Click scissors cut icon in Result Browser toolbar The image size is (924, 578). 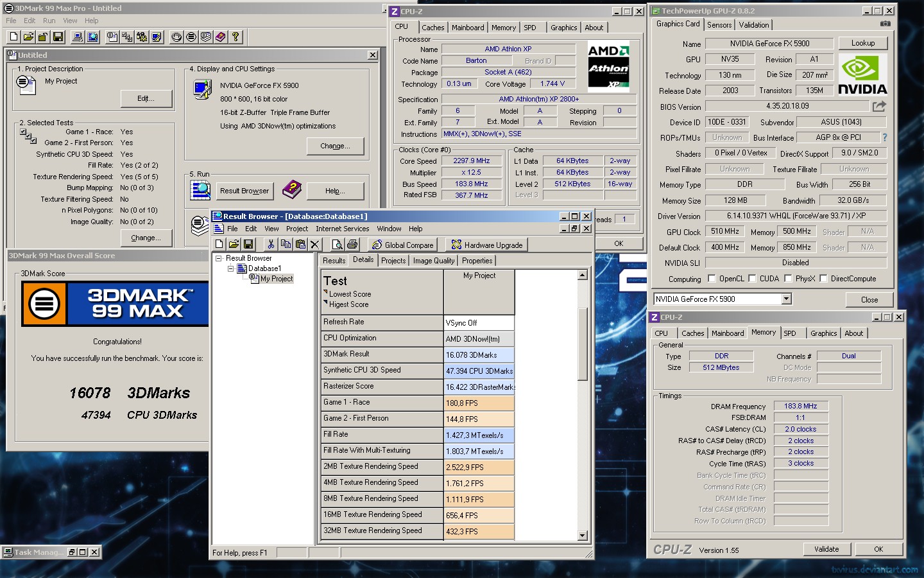click(x=271, y=244)
